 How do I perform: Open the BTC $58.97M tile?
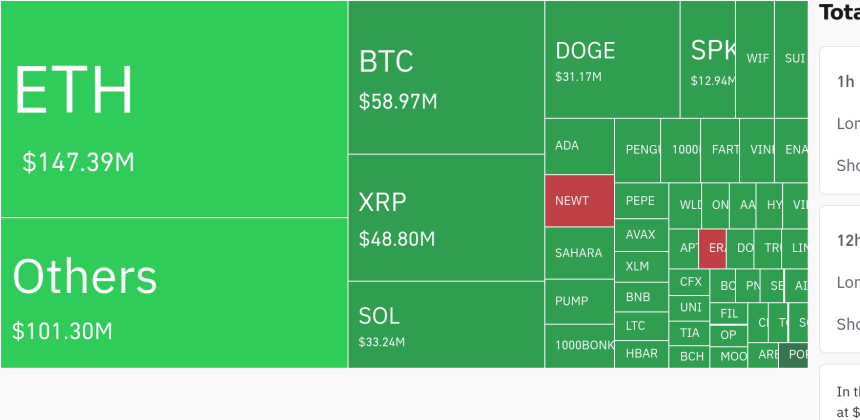[x=446, y=77]
